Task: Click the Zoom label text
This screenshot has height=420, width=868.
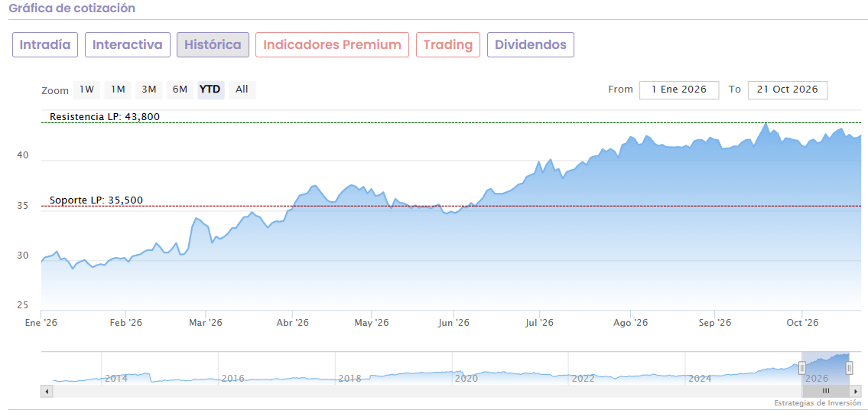Action: pyautogui.click(x=55, y=91)
